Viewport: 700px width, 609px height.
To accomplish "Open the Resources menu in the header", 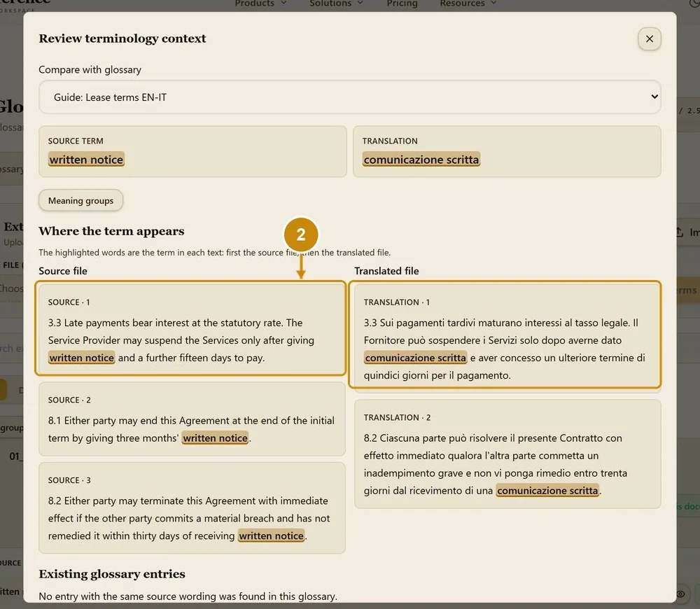I will pyautogui.click(x=468, y=3).
